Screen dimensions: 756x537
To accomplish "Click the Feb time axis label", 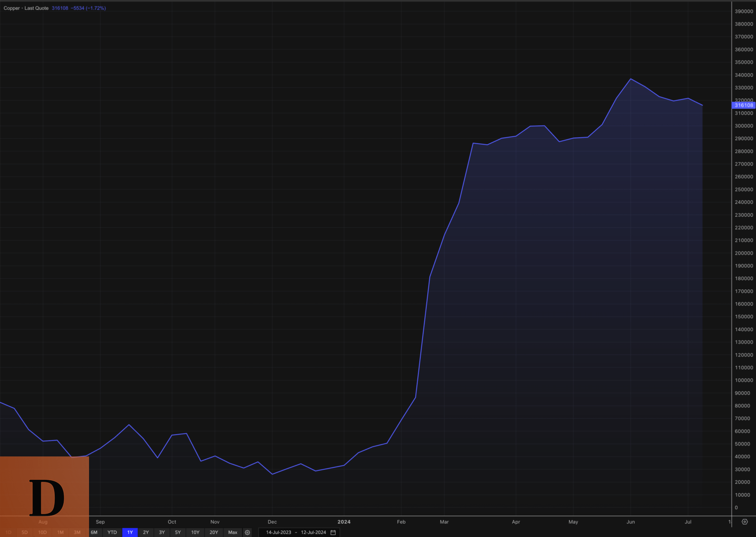I will click(x=401, y=522).
